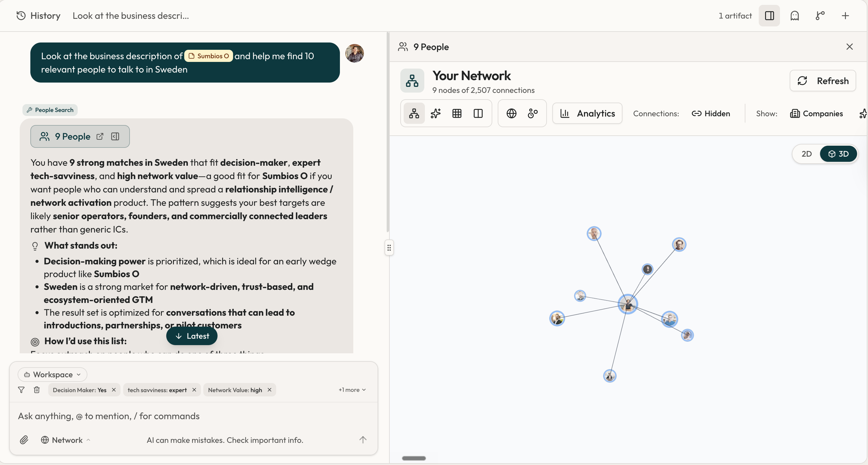
Task: Open Analytics
Action: [x=587, y=114]
